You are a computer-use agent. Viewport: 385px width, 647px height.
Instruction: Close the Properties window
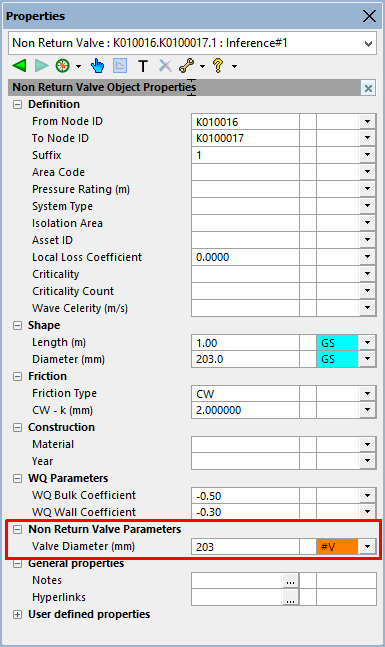pyautogui.click(x=369, y=16)
